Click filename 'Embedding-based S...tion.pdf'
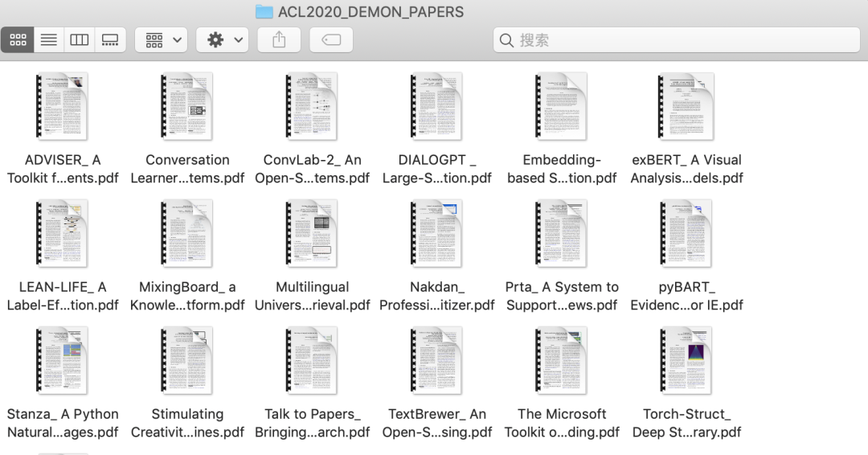The image size is (868, 455). coord(562,169)
